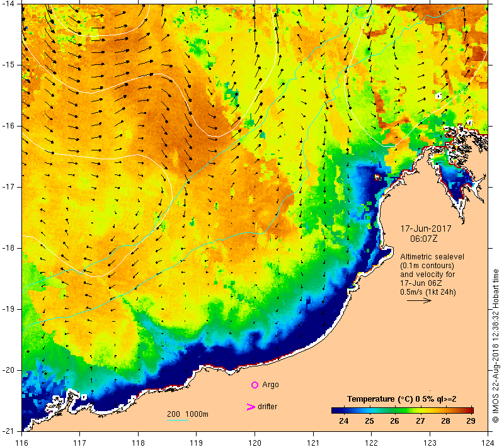Click the 'drifter' legend label

(267, 407)
